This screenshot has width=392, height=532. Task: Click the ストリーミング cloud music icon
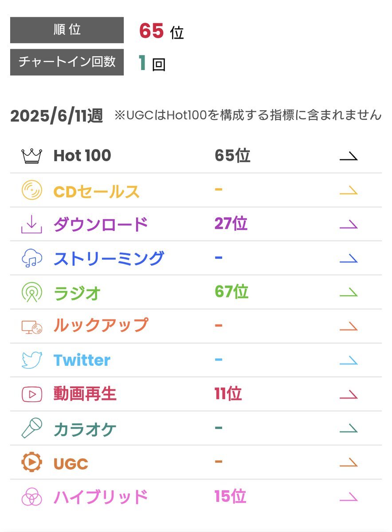[x=32, y=258]
